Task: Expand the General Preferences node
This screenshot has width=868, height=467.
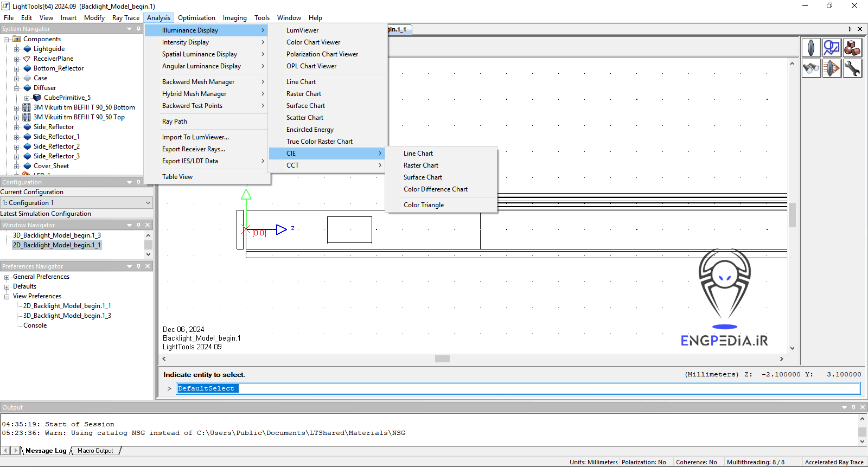Action: 7,277
